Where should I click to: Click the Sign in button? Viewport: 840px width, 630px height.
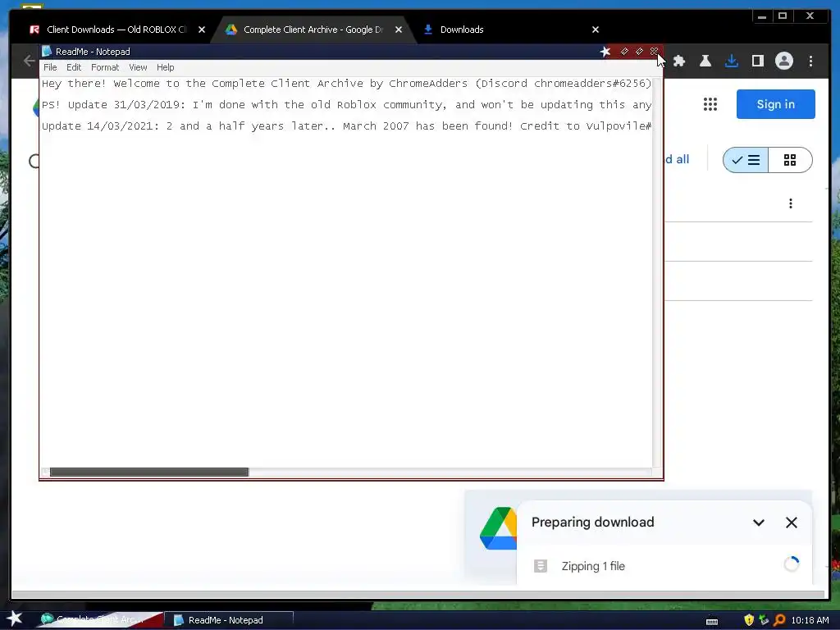coord(775,104)
